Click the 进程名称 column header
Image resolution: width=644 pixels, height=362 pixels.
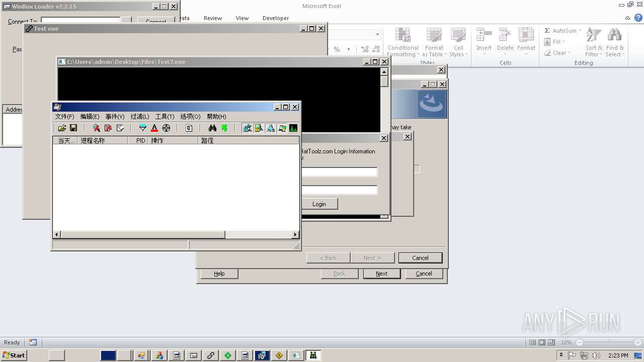(x=103, y=141)
